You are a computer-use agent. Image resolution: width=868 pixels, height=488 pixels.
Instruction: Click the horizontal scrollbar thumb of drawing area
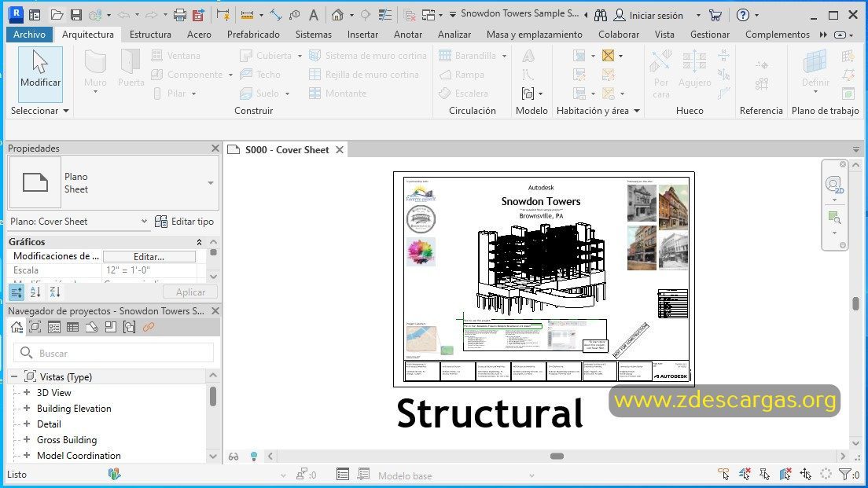coord(557,457)
